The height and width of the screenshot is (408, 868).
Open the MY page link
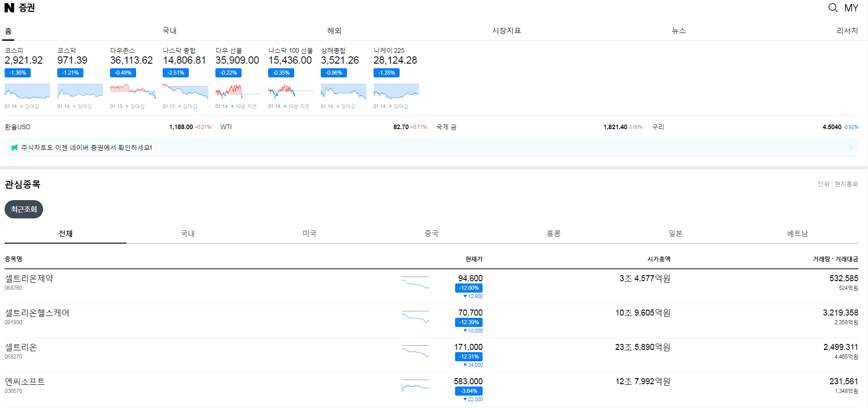(851, 8)
